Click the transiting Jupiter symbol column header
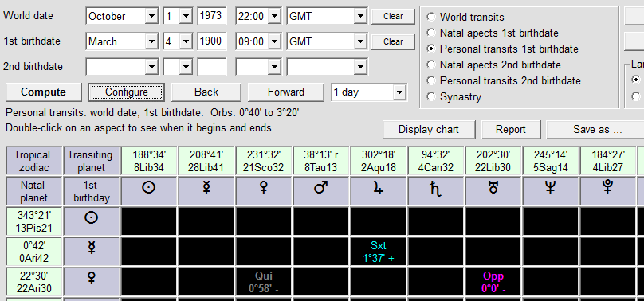The width and height of the screenshot is (644, 301). pyautogui.click(x=379, y=191)
